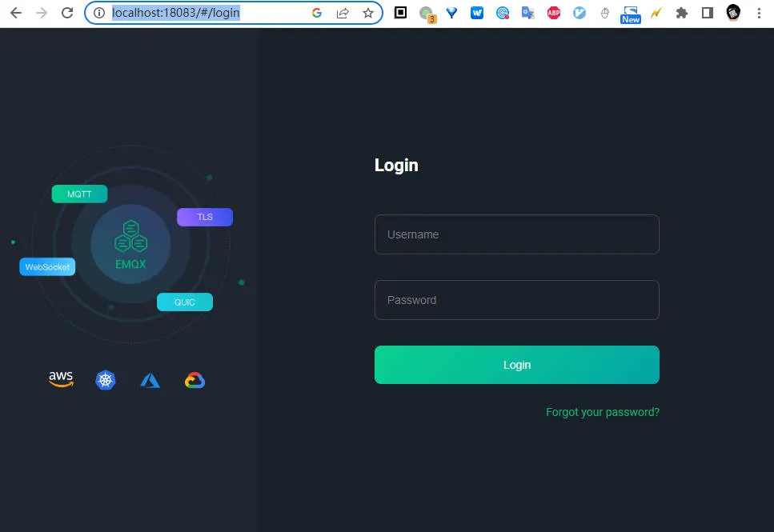Click the Azure logo
The image size is (774, 532).
pyautogui.click(x=150, y=380)
